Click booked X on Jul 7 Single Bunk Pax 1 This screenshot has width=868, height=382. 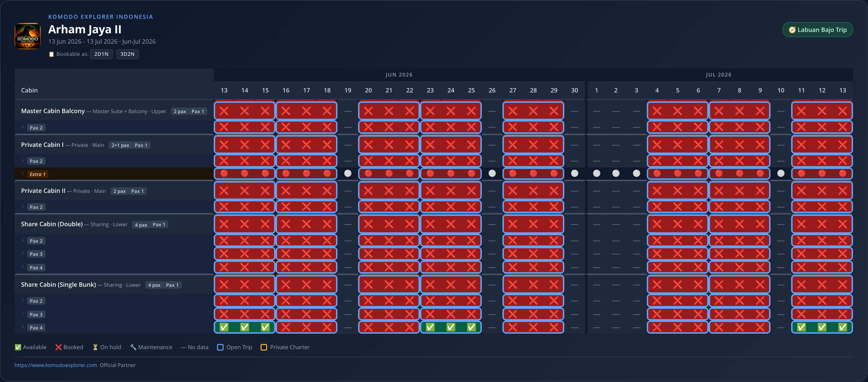[x=719, y=284]
